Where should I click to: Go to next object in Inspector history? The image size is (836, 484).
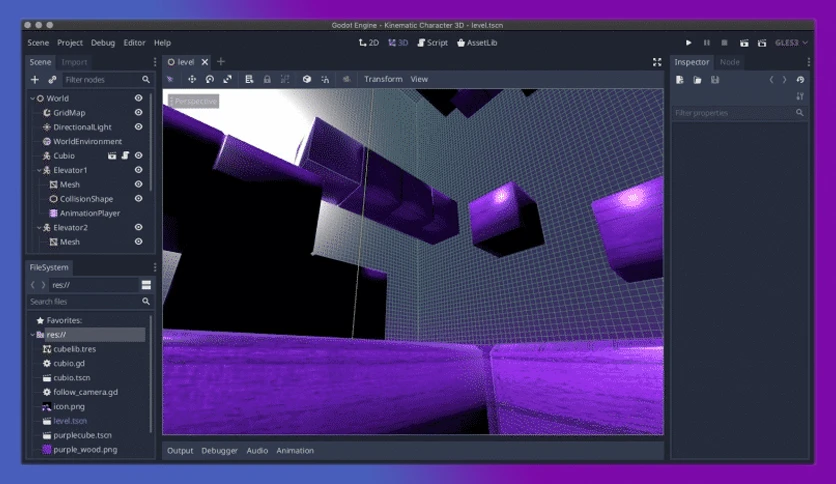click(784, 80)
